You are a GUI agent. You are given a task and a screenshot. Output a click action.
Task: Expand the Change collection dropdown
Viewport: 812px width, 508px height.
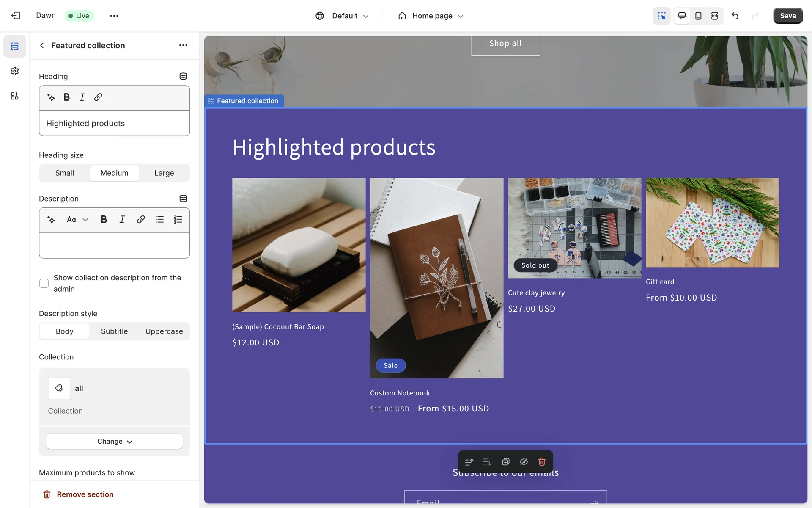click(114, 442)
